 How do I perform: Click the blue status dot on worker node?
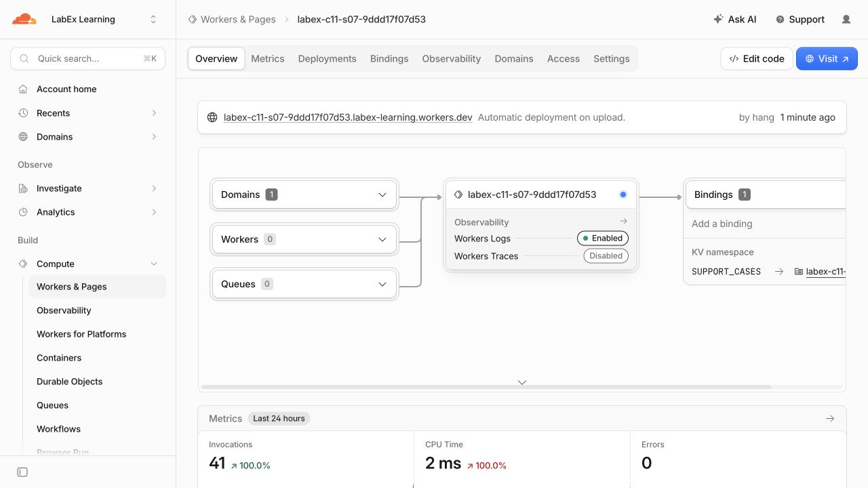623,195
